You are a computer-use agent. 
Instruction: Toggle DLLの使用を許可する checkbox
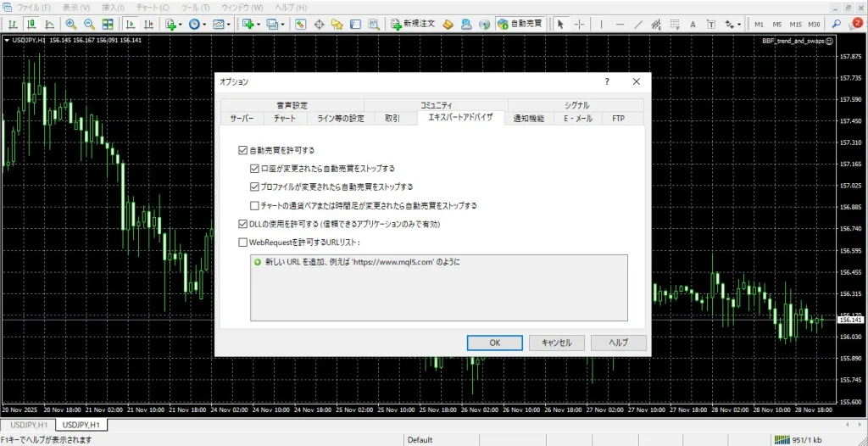tap(242, 225)
